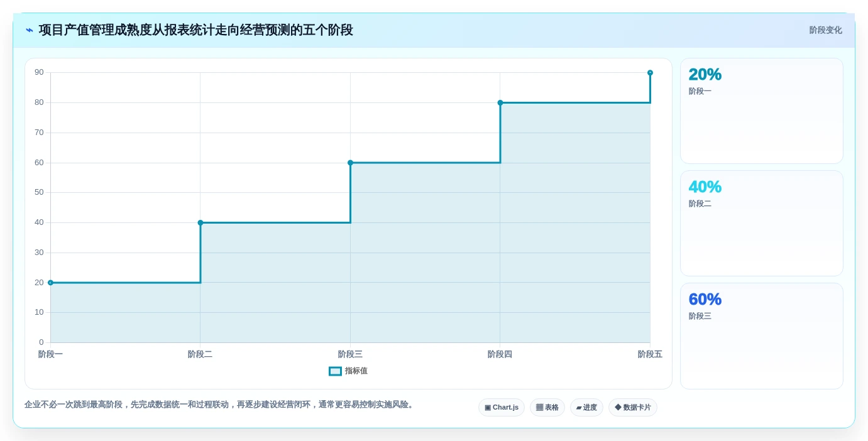Click the 阶段变化 label in header
Screen dimensions: 868x441
[825, 30]
